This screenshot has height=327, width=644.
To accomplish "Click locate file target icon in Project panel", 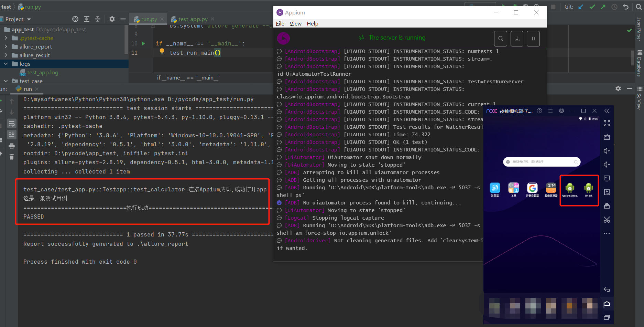I will 75,19.
